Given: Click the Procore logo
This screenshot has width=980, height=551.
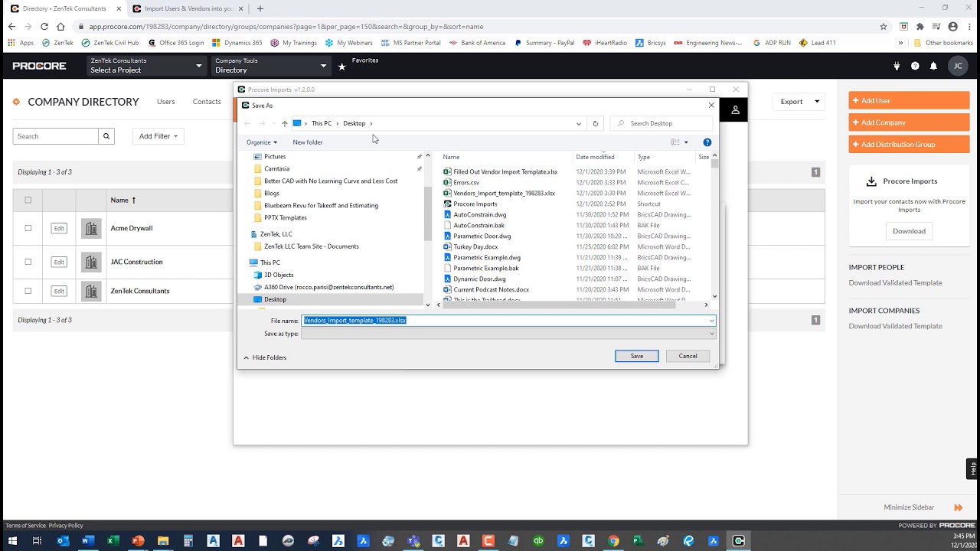Looking at the screenshot, I should coord(39,66).
